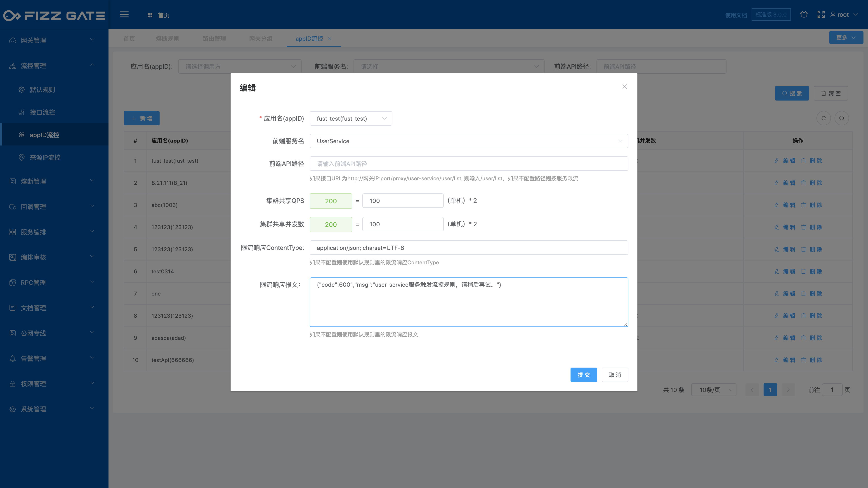Click the 集群共享QPS single-machine input
This screenshot has width=868, height=488.
tap(403, 200)
